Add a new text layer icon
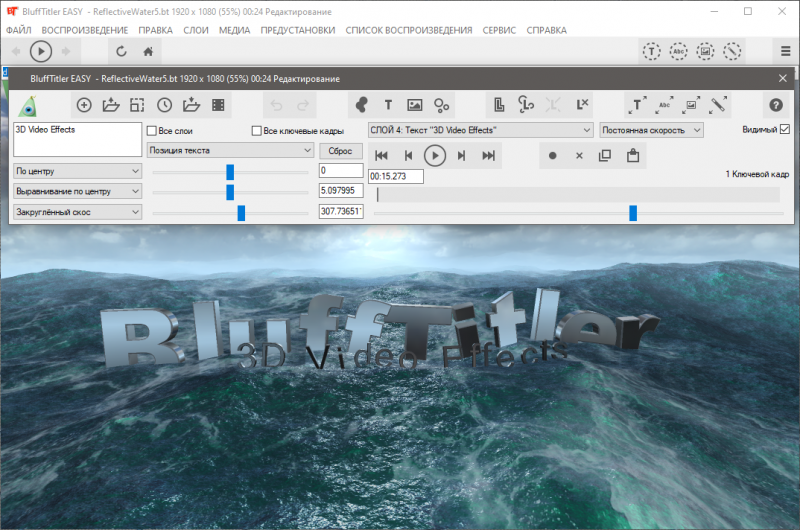 click(388, 104)
